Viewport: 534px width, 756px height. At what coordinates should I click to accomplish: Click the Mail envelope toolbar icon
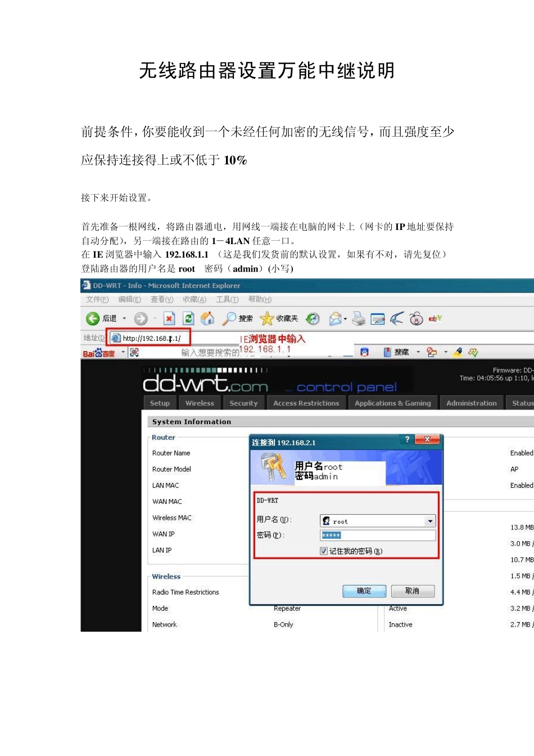335,319
